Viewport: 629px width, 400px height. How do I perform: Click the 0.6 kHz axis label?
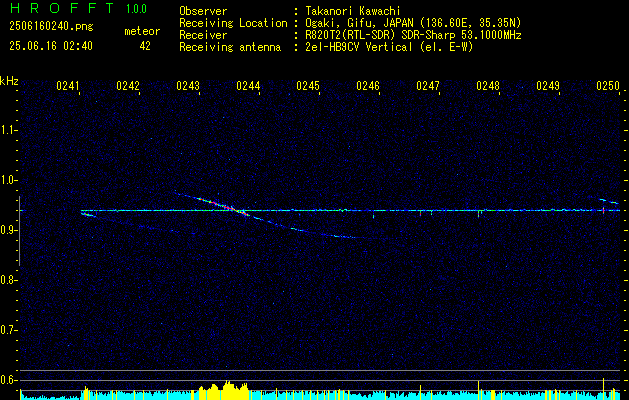[8, 380]
